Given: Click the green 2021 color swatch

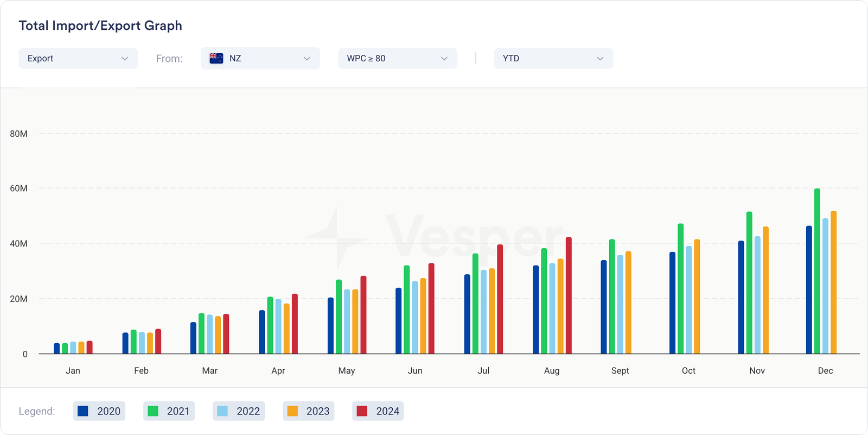Looking at the screenshot, I should pos(153,411).
